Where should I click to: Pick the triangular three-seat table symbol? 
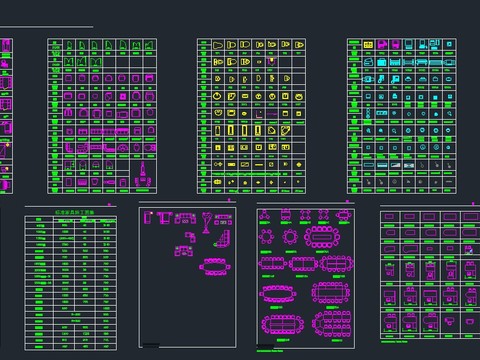click(265, 214)
